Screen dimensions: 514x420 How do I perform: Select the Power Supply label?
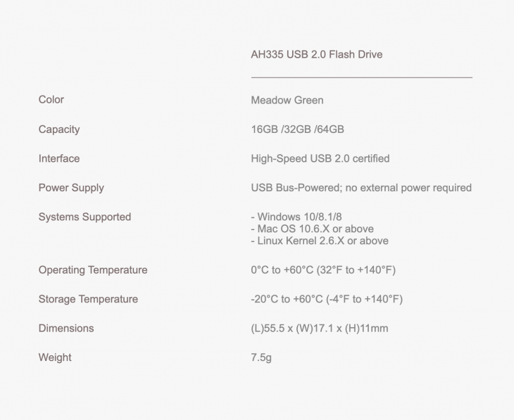click(x=71, y=188)
